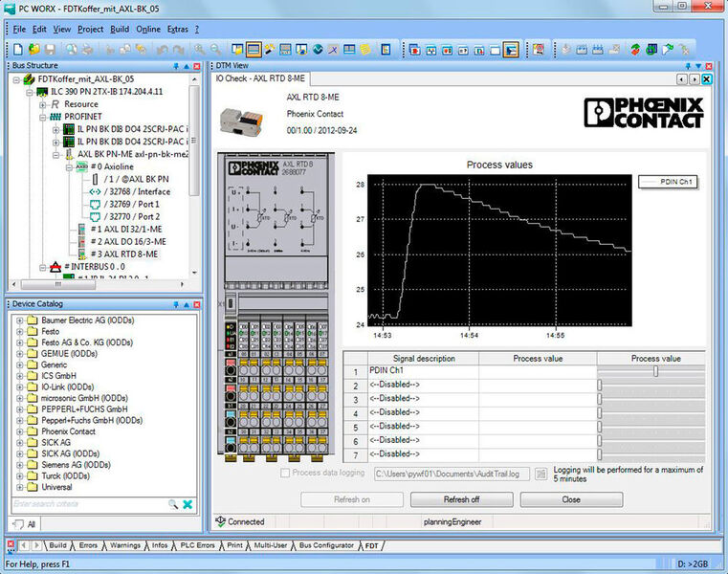Screen dimensions: 728x574
Task: Click the Zoom Out magnifier icon
Action: click(x=215, y=49)
